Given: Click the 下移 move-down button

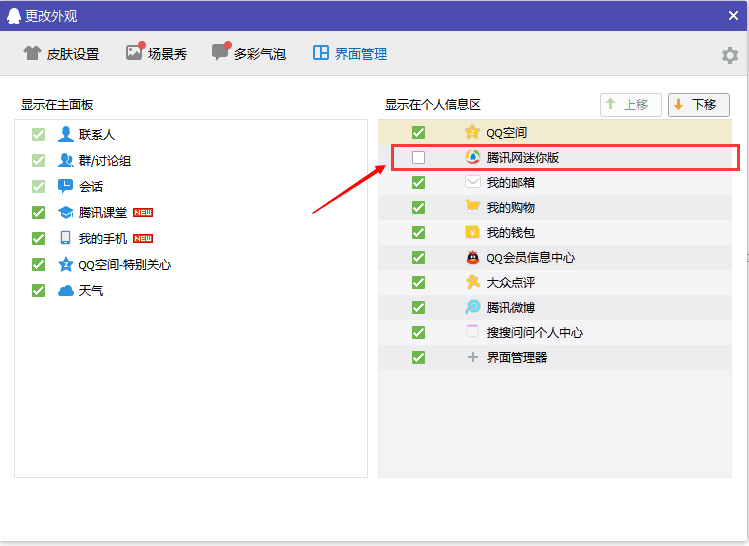Looking at the screenshot, I should (x=699, y=105).
